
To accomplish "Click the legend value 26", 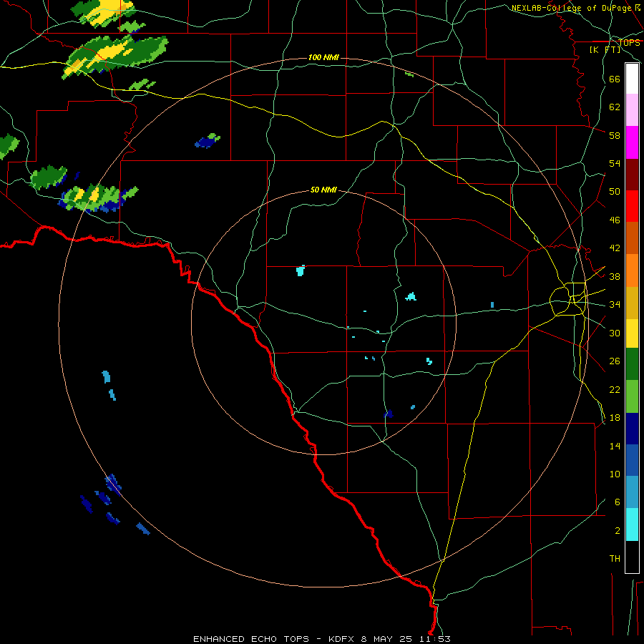I will (615, 361).
